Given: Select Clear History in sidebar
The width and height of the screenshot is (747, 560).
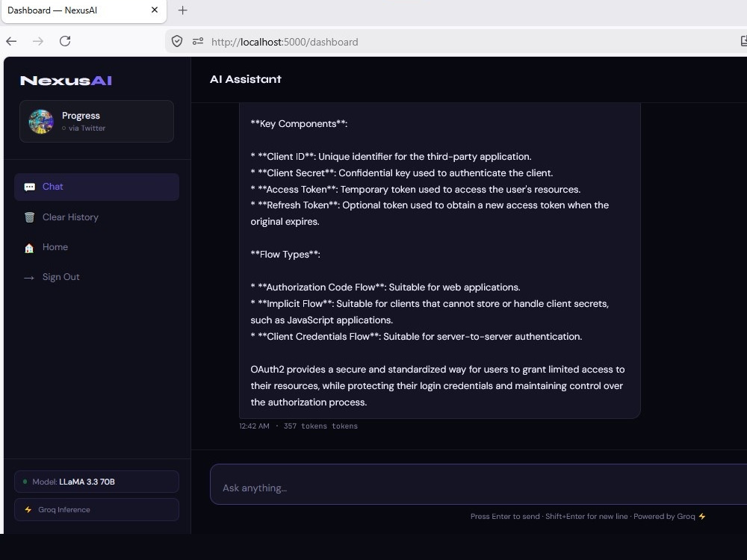Looking at the screenshot, I should 96,217.
